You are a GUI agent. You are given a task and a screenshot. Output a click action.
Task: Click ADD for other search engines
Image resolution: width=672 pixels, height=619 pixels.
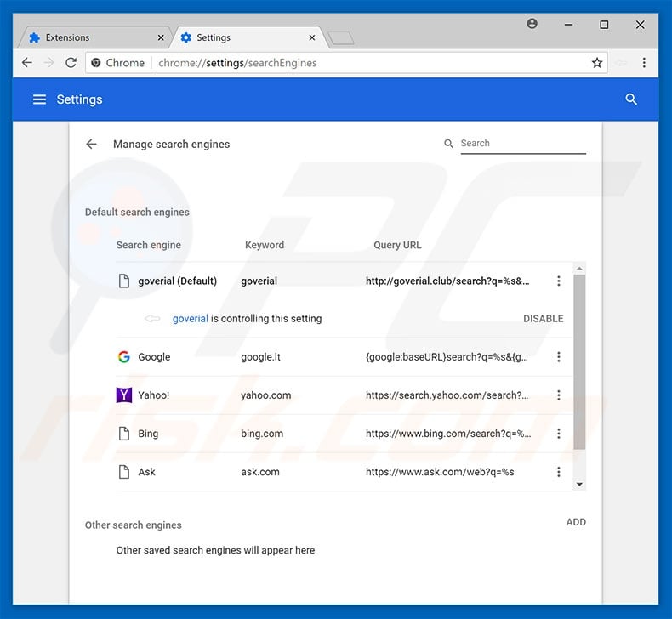[576, 522]
